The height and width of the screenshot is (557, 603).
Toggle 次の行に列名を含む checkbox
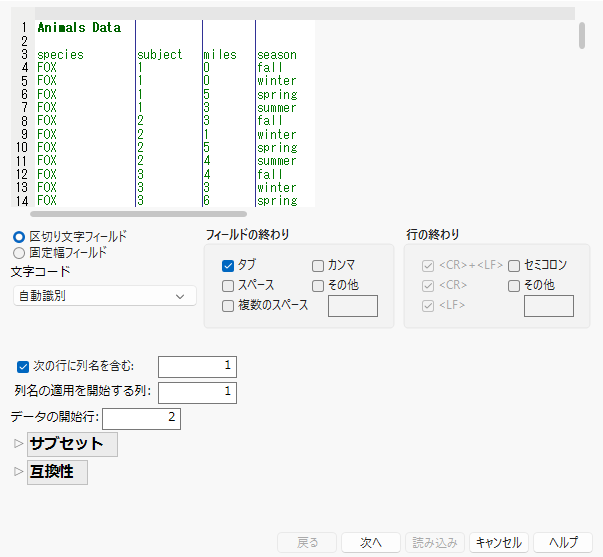[x=23, y=367]
